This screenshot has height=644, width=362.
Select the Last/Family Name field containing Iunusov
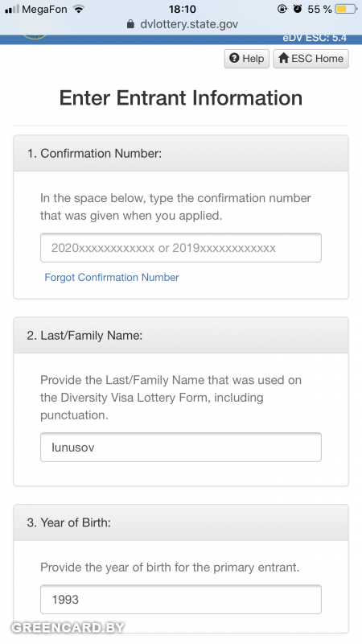pos(181,447)
